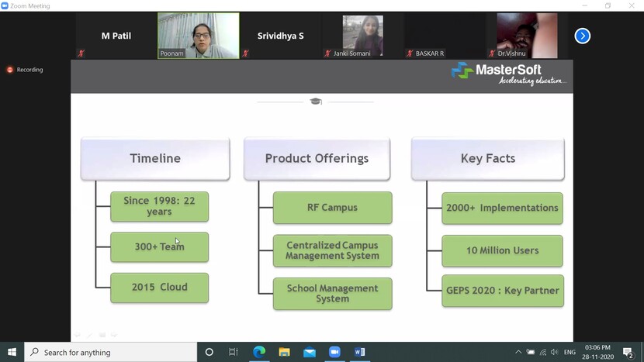This screenshot has height=362, width=644.
Task: Open the notification Action Center
Action: 628,352
